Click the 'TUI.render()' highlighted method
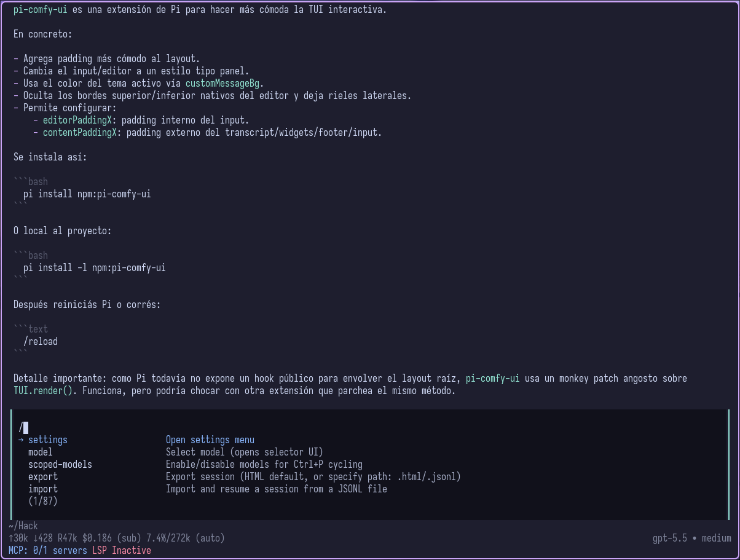 (x=43, y=391)
